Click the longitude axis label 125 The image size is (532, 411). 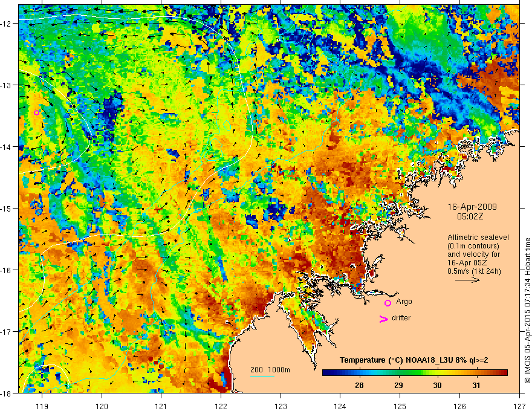[400, 406]
